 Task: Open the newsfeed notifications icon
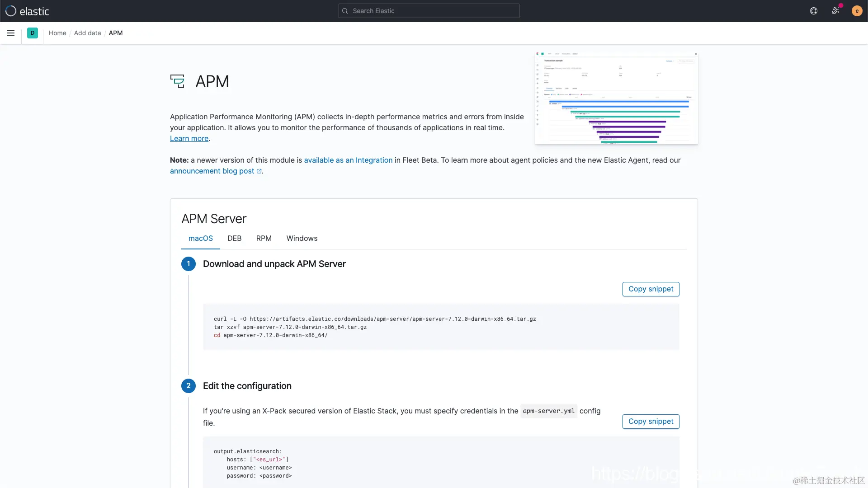coord(835,11)
